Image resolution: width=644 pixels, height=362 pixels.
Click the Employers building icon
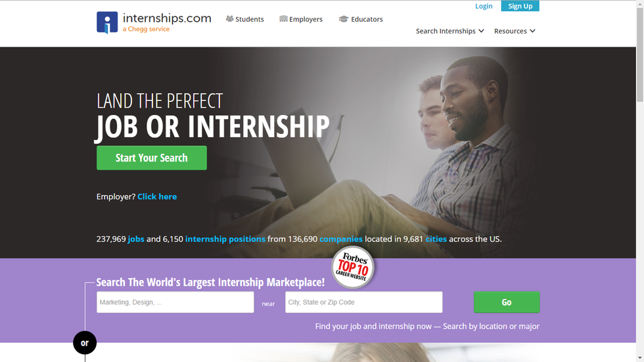[x=283, y=19]
